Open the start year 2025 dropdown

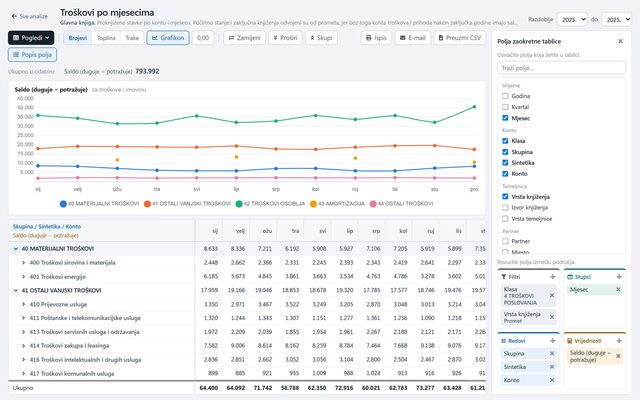pyautogui.click(x=572, y=19)
